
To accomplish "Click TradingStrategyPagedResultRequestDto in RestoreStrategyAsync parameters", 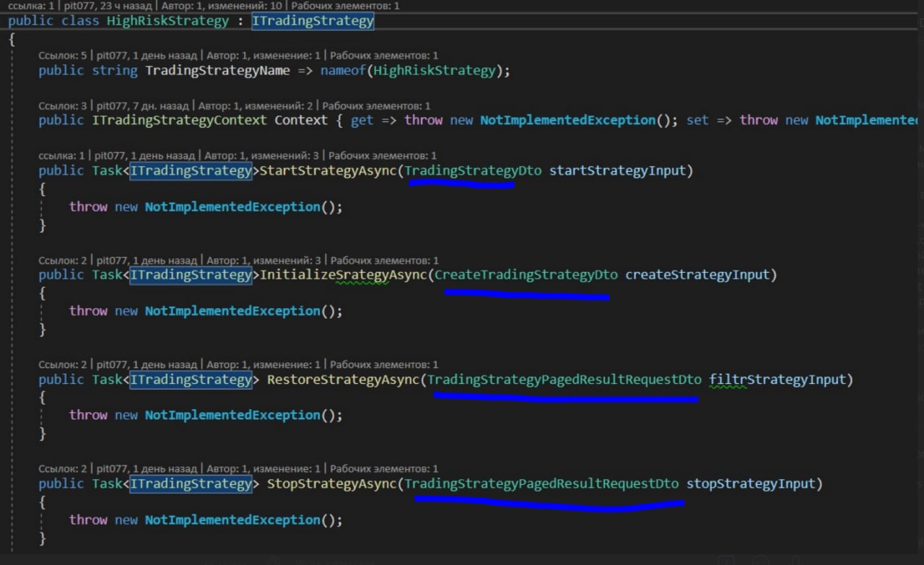I will click(565, 380).
